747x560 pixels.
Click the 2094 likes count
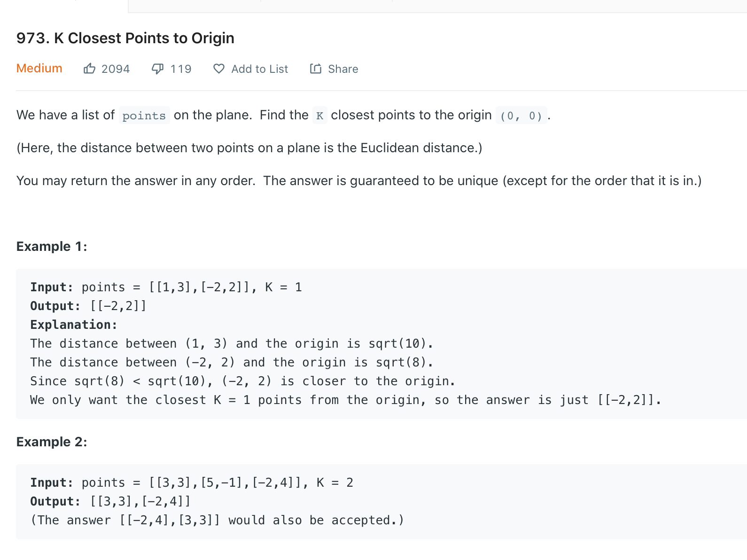[x=116, y=69]
